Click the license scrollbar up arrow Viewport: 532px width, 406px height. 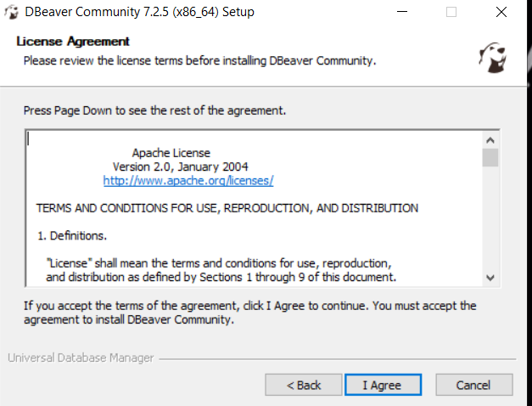click(490, 140)
